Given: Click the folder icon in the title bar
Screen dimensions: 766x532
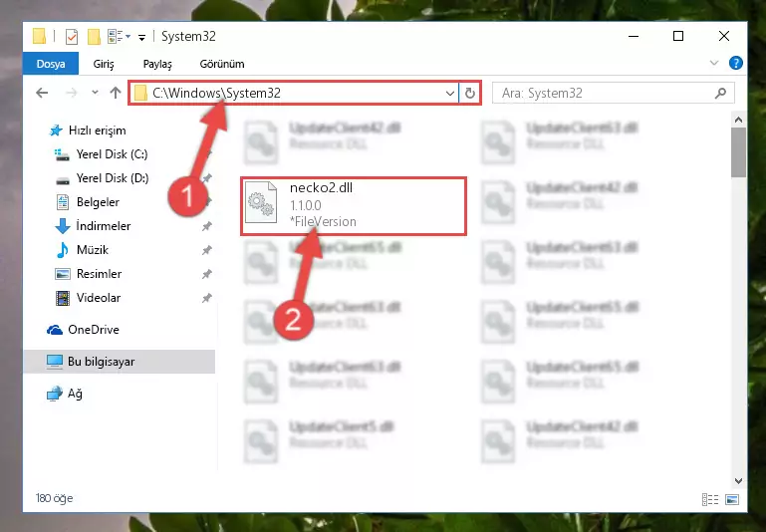Looking at the screenshot, I should click(39, 36).
